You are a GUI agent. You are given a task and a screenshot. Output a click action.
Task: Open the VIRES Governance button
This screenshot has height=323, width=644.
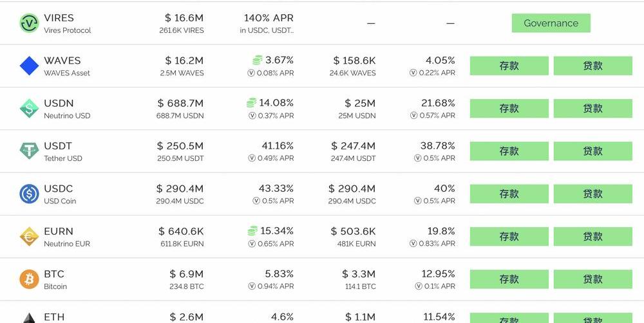click(551, 23)
